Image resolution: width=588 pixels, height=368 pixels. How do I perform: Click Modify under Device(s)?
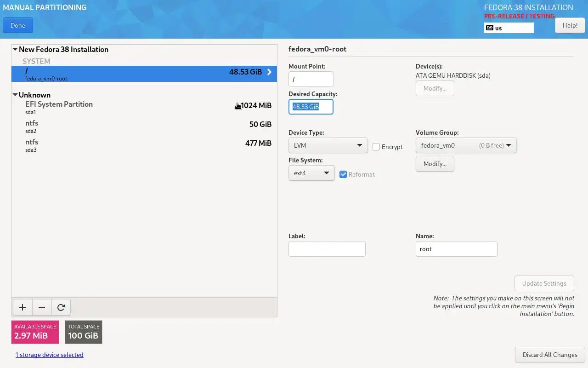pos(435,88)
